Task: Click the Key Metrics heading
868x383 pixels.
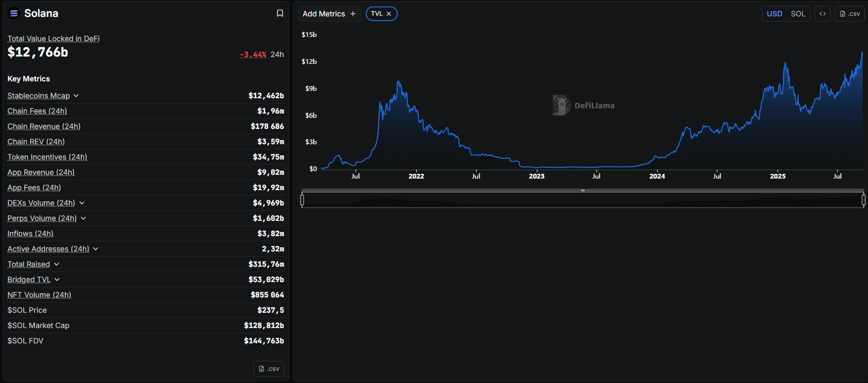Action: pos(29,79)
